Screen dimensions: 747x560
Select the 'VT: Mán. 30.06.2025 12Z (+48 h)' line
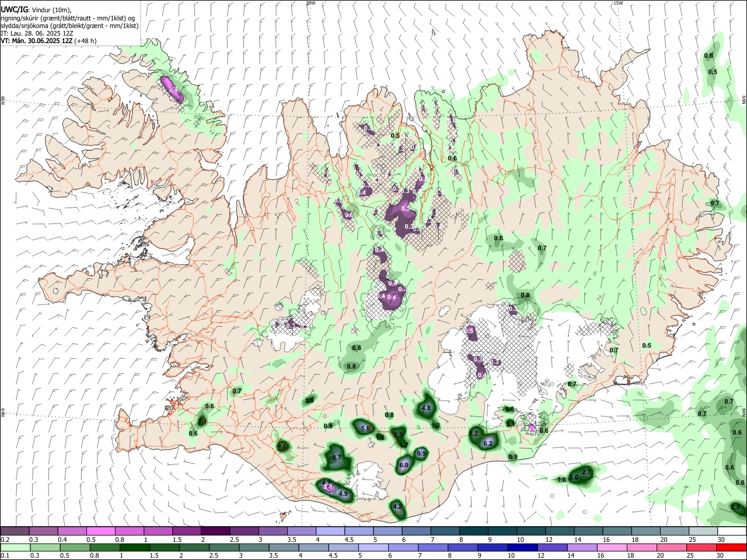coord(49,41)
